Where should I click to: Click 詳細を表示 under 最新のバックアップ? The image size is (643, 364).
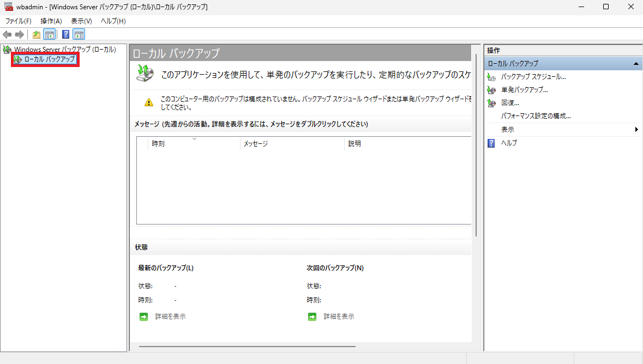pos(170,317)
